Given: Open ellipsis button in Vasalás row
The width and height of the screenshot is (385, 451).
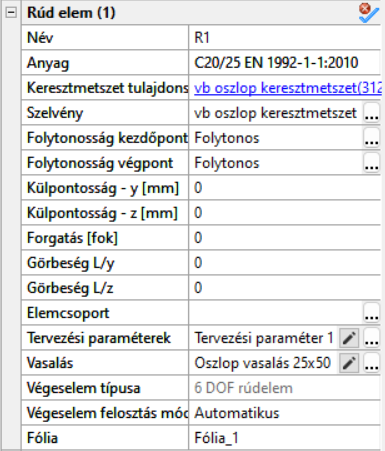Looking at the screenshot, I should (x=371, y=363).
